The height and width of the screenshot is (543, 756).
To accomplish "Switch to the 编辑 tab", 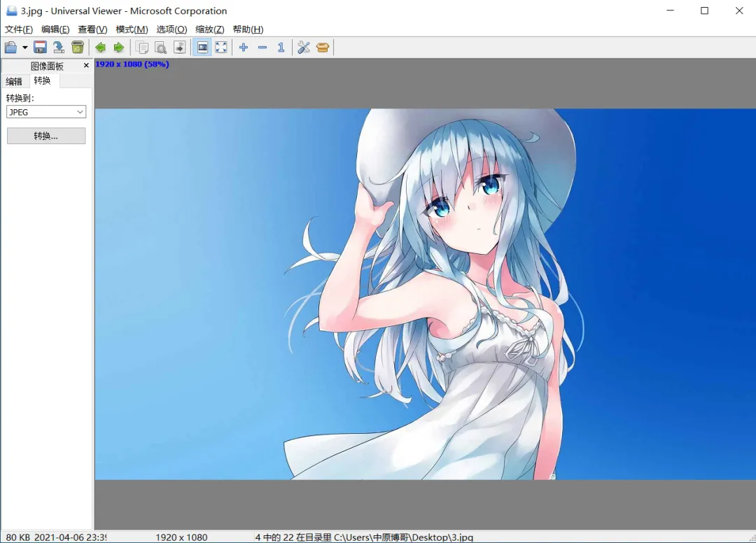I will point(14,81).
